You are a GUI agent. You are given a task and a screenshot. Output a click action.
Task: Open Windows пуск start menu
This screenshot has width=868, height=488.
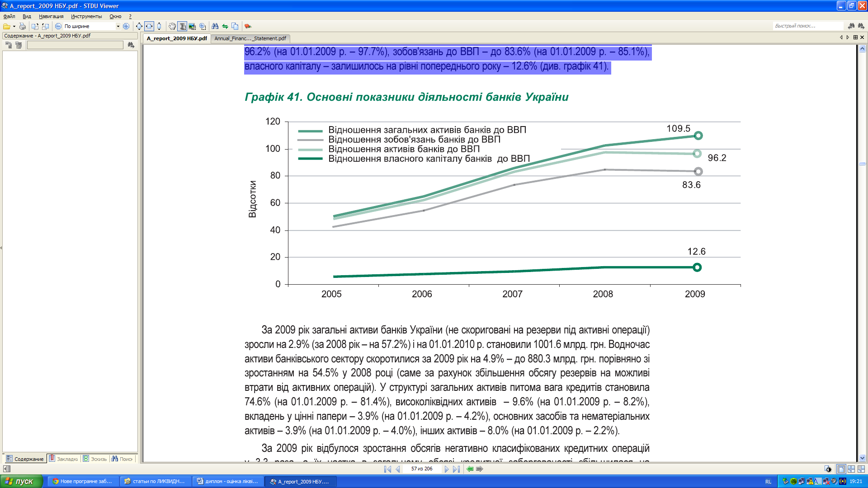[21, 481]
